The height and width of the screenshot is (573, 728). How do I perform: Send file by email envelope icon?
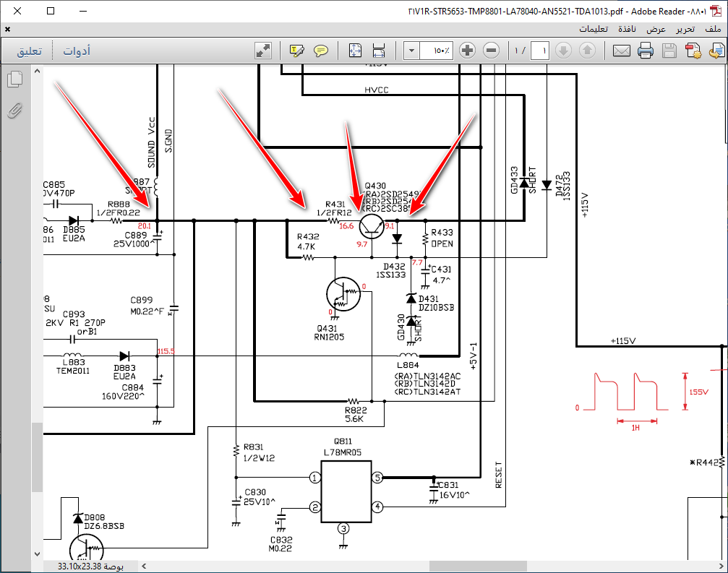621,51
